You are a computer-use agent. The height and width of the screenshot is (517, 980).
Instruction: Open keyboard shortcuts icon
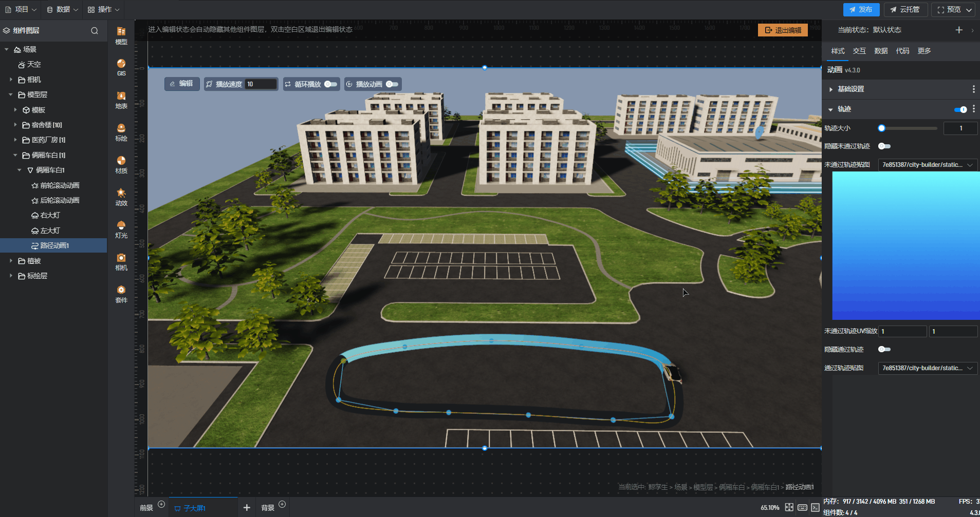(x=802, y=507)
